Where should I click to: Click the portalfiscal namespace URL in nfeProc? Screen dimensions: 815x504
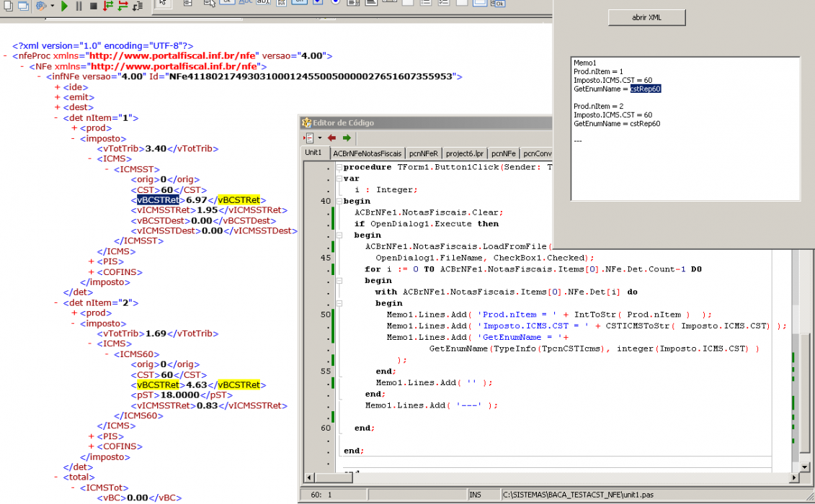(173, 56)
